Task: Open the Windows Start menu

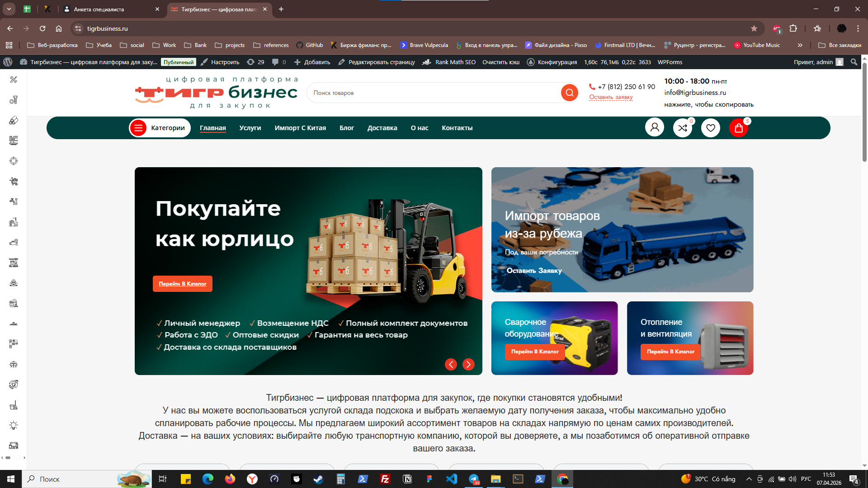Action: tap(11, 479)
